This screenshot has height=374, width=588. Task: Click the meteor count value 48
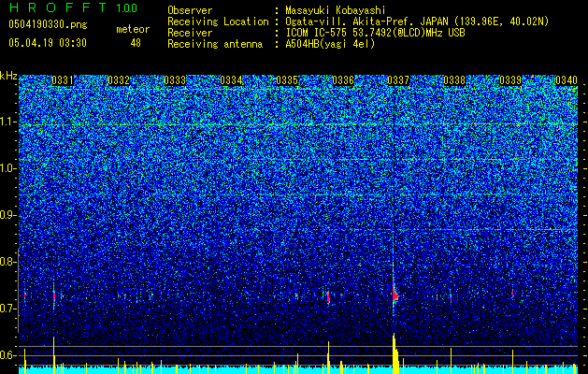[136, 43]
